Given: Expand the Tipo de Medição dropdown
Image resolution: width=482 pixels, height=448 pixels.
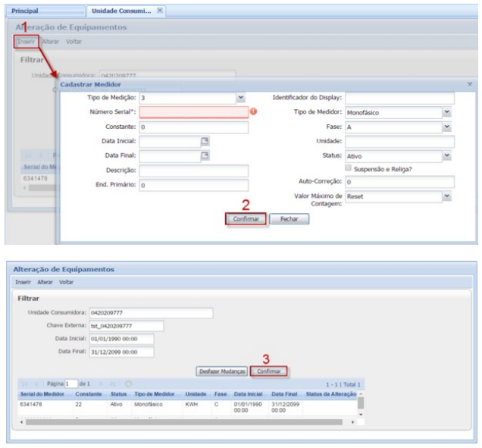Looking at the screenshot, I should [x=241, y=98].
